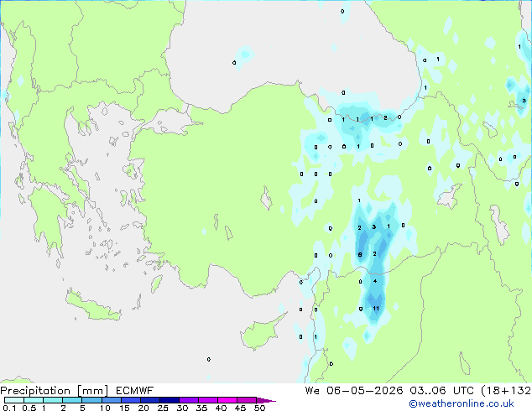The height and width of the screenshot is (411, 532).
Task: Click the 20–25 mm legend color swatch
Action: click(149, 400)
